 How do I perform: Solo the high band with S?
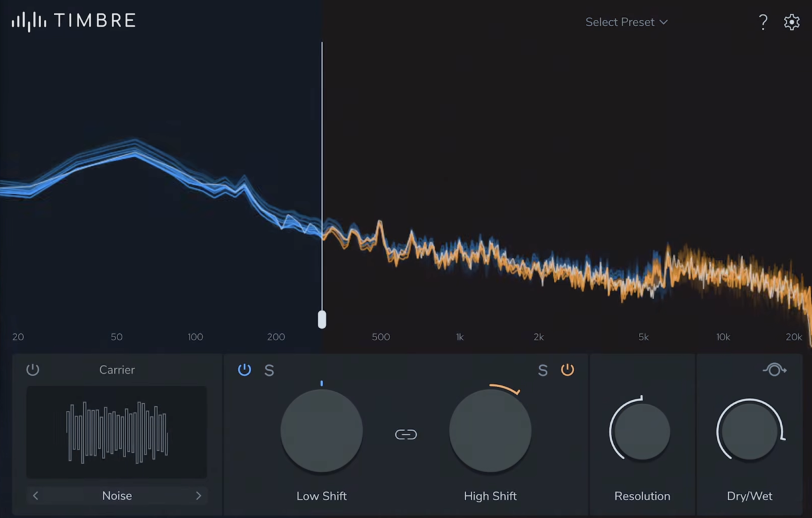pyautogui.click(x=542, y=371)
